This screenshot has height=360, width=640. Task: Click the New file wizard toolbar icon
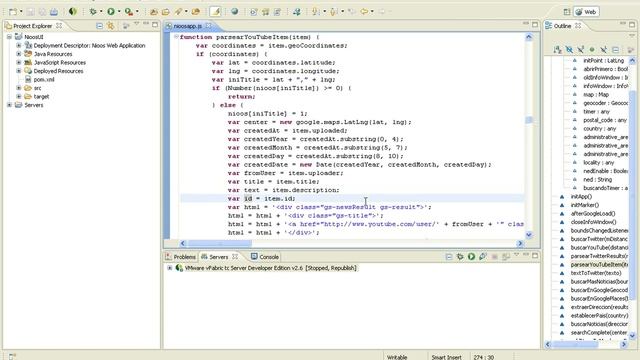coord(13,12)
